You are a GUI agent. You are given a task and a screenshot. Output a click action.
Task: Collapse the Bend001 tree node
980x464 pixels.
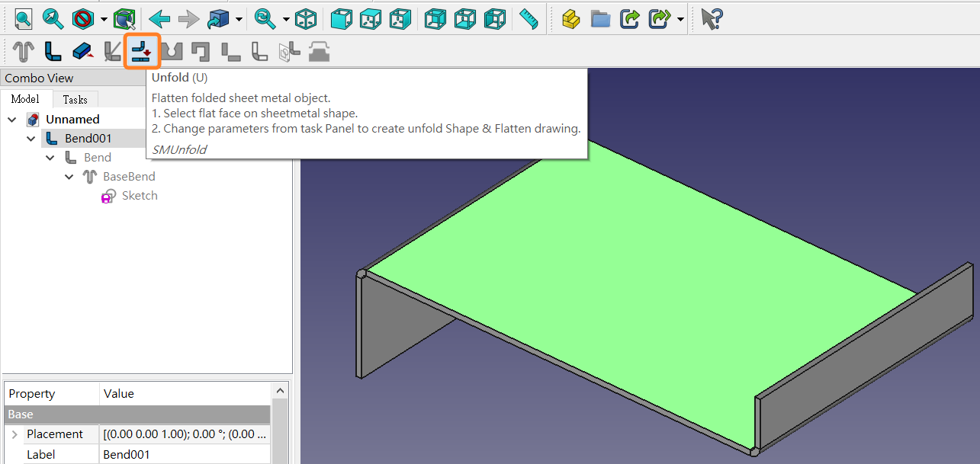31,139
